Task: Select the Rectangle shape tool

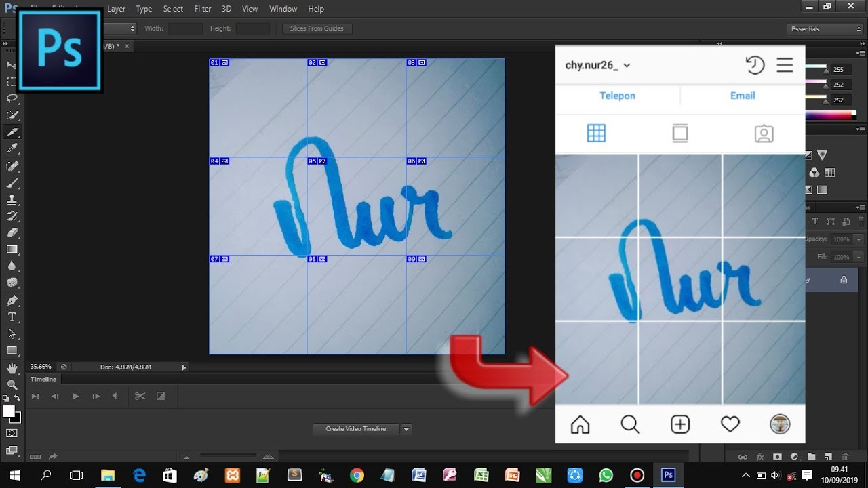Action: coord(12,350)
